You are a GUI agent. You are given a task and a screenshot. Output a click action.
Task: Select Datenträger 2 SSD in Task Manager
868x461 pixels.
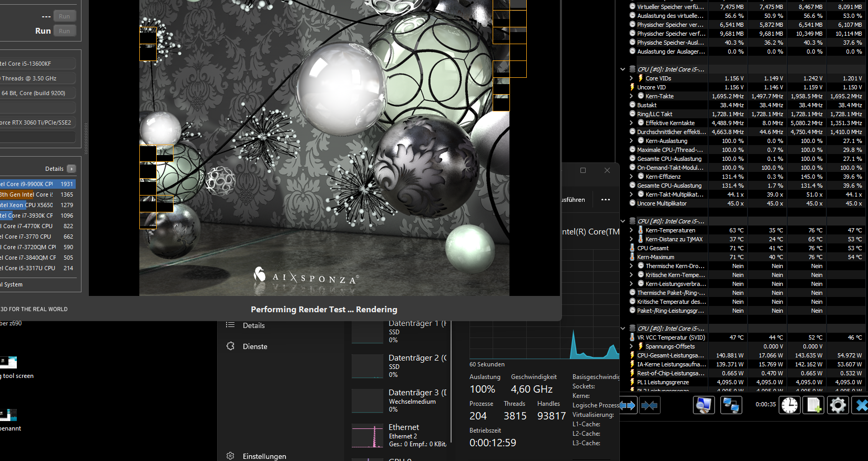(400, 366)
